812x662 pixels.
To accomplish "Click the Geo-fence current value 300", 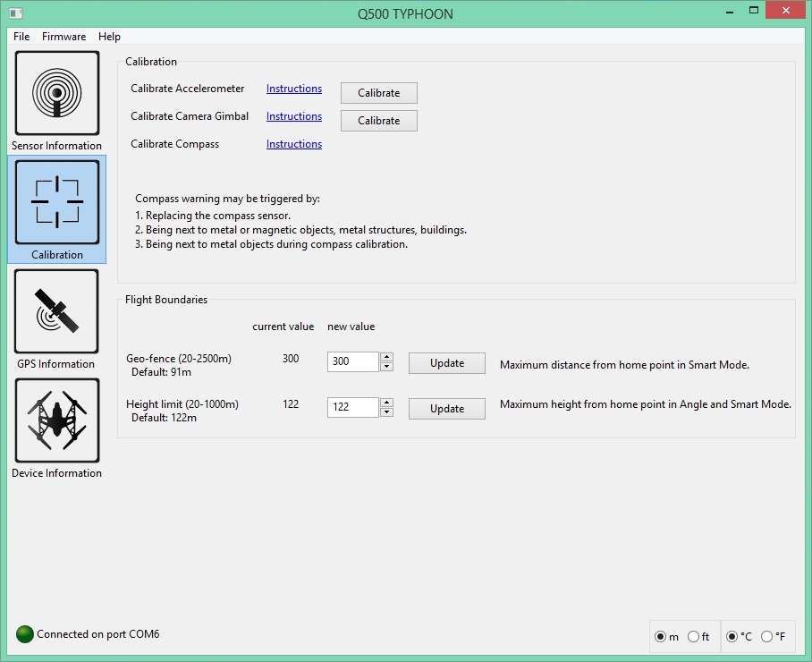I will pyautogui.click(x=291, y=359).
